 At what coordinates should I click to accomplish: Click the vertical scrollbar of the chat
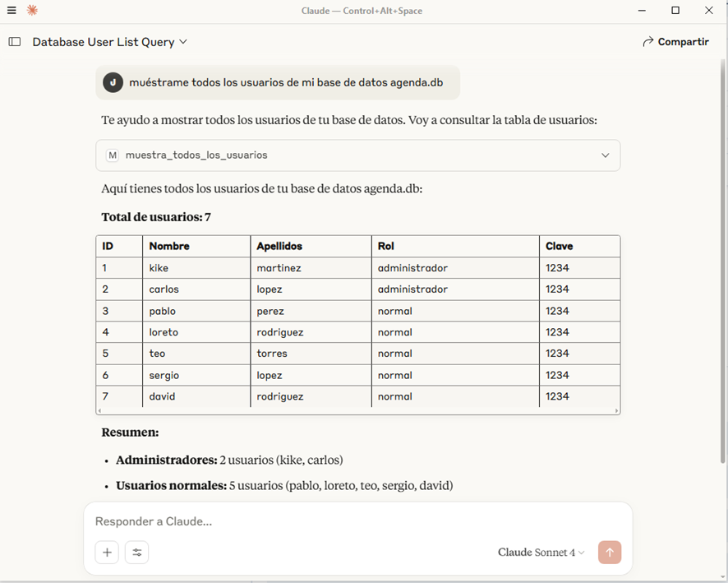coord(723,247)
